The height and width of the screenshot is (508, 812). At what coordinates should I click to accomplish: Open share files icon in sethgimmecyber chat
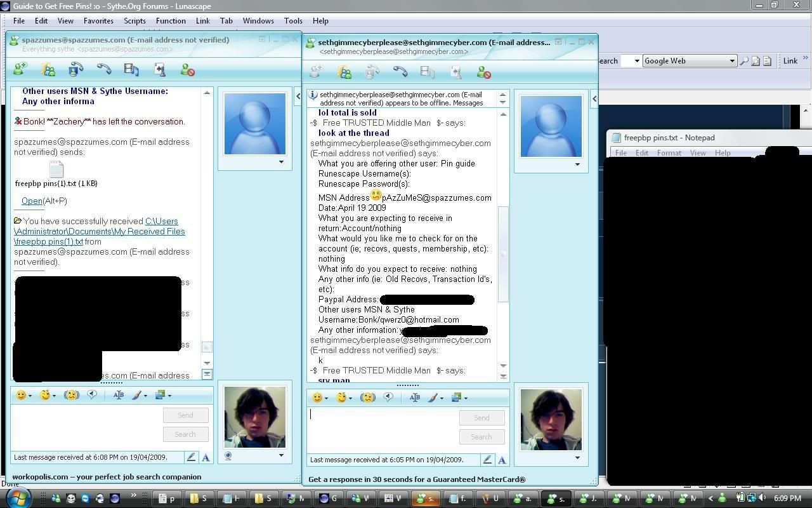pos(344,72)
